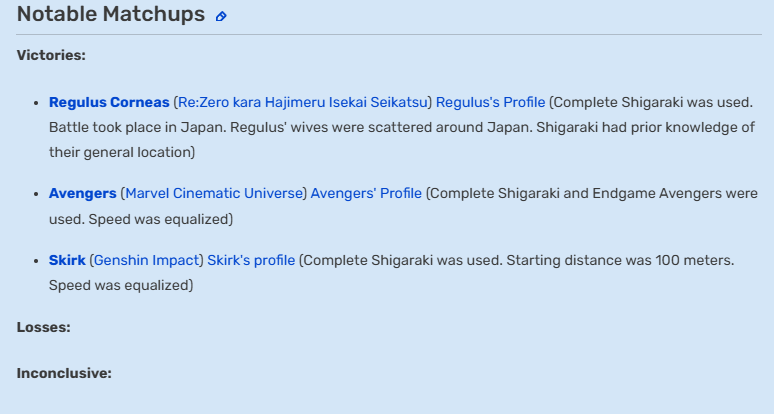Image resolution: width=774 pixels, height=414 pixels.
Task: Click the Victories label
Action: 51,55
